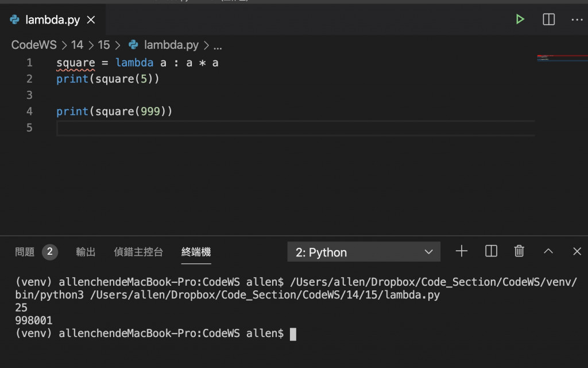Open the editor more actions menu
Viewport: 588px width, 368px height.
(577, 20)
